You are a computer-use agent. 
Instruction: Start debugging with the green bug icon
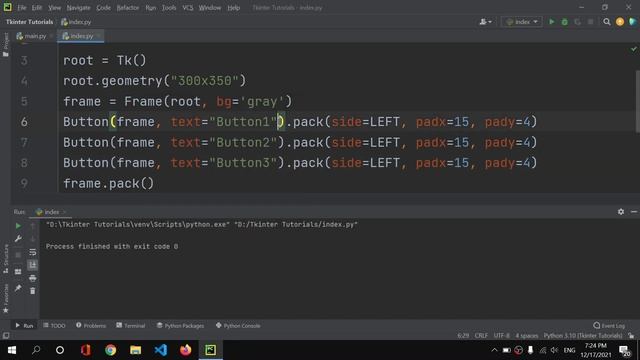(x=564, y=22)
